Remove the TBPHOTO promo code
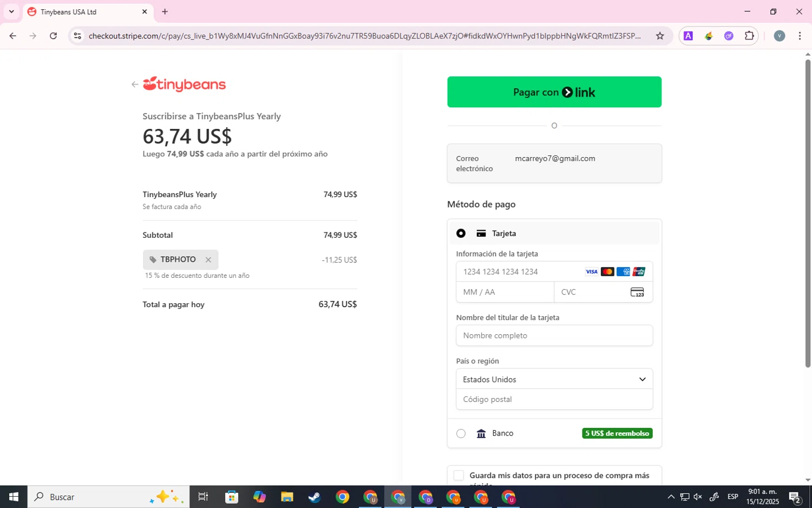812x508 pixels. 208,260
